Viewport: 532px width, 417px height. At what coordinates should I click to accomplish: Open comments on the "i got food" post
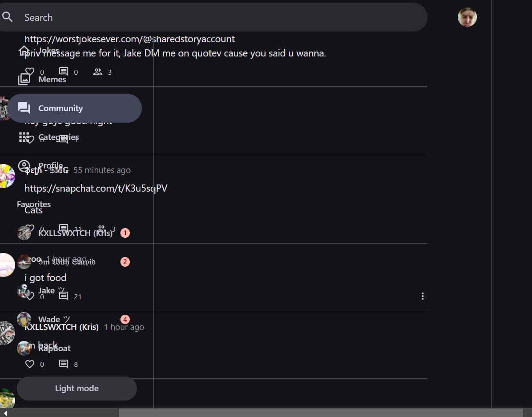tap(64, 297)
